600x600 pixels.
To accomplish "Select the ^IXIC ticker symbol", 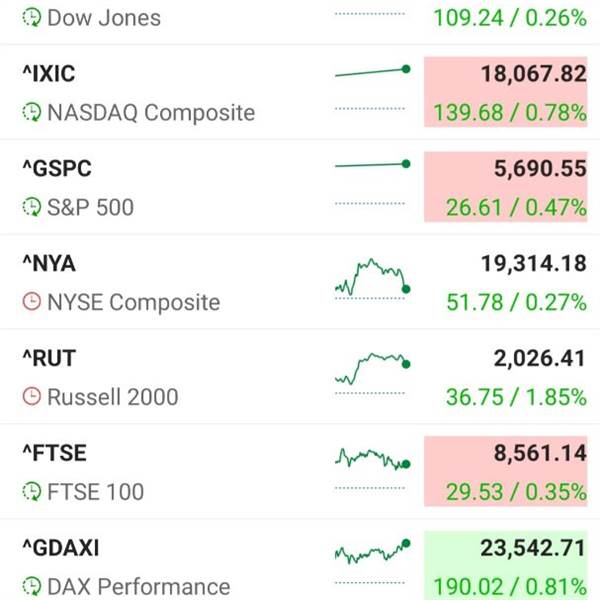I will 49,73.
